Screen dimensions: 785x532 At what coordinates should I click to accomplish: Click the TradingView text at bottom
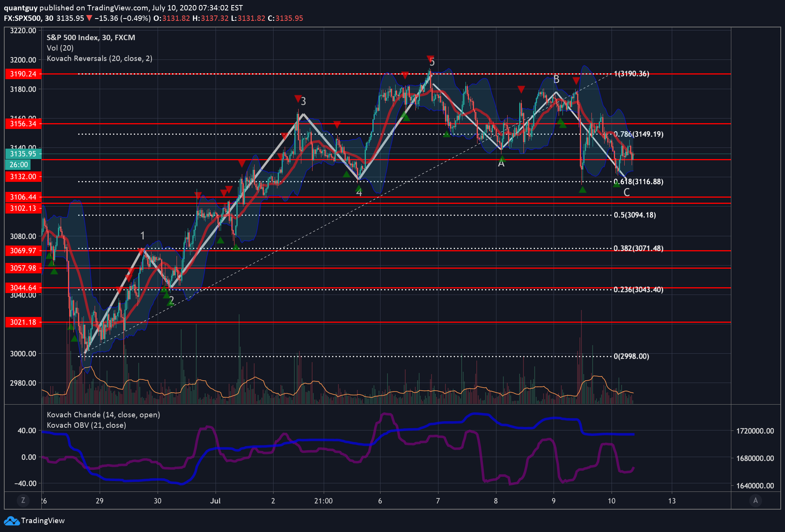42,520
